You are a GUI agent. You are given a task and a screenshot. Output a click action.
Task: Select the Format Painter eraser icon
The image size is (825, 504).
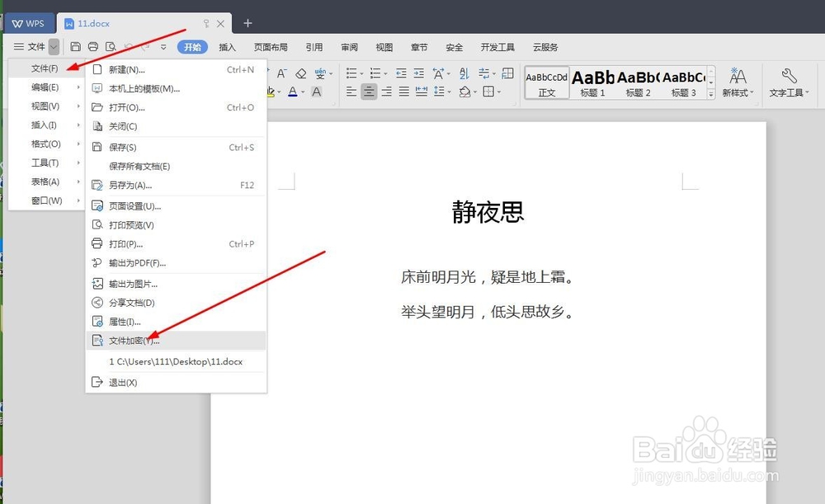[301, 73]
